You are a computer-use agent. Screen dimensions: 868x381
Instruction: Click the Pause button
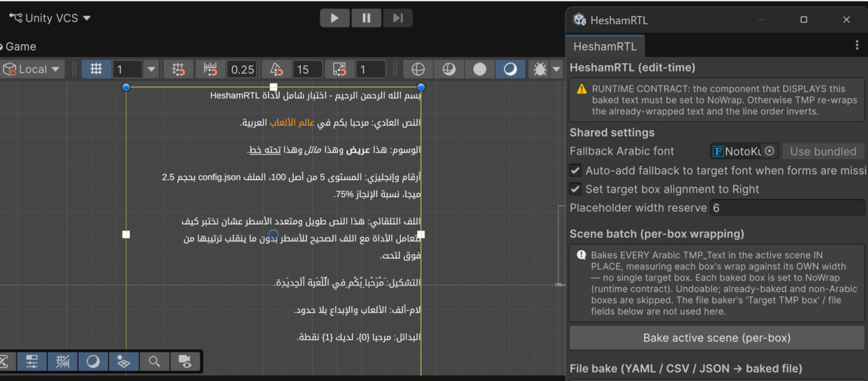pos(367,18)
